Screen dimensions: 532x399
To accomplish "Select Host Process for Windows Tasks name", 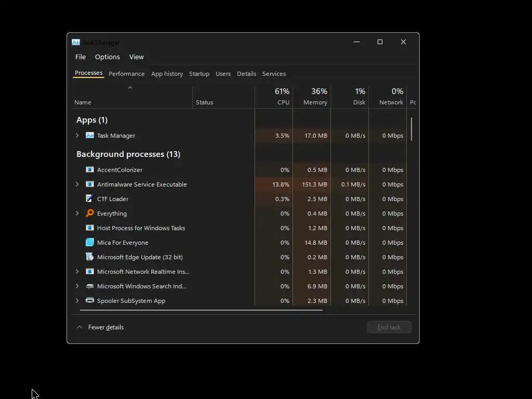I will pos(141,228).
